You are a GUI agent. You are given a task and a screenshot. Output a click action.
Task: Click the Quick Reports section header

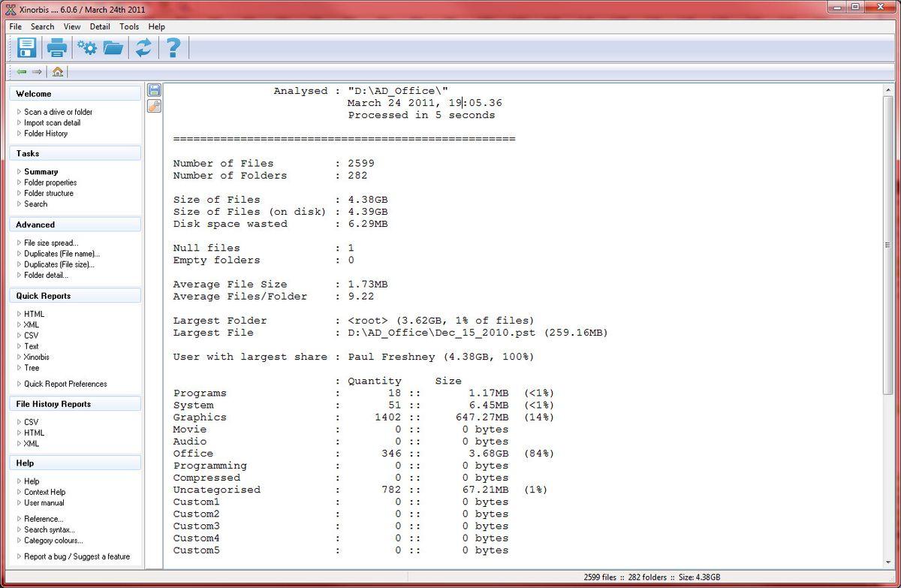[x=75, y=296]
